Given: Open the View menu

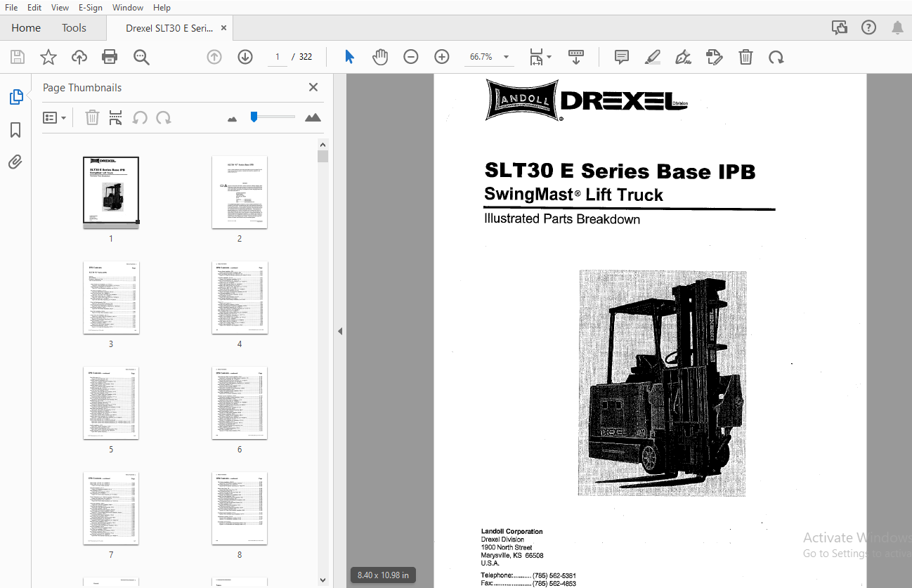Looking at the screenshot, I should (x=60, y=8).
